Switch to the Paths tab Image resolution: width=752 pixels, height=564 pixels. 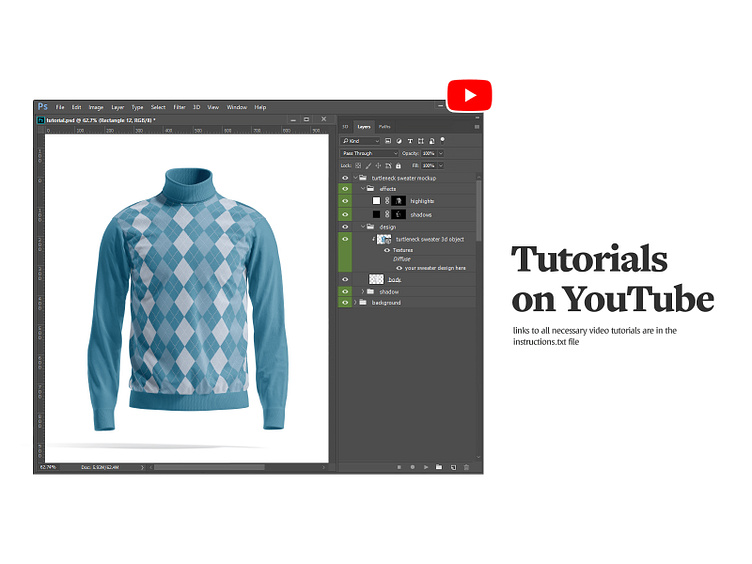click(385, 127)
